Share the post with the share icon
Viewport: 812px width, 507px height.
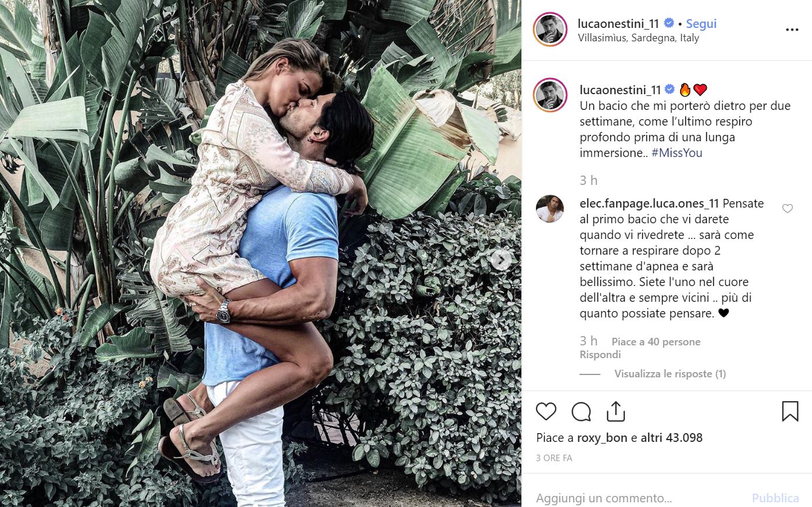click(616, 411)
